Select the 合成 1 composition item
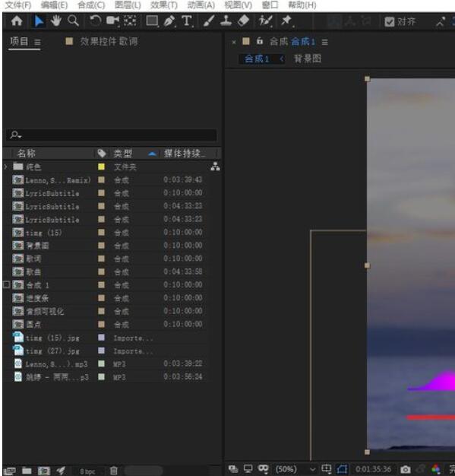The height and width of the screenshot is (476, 455). tap(37, 285)
